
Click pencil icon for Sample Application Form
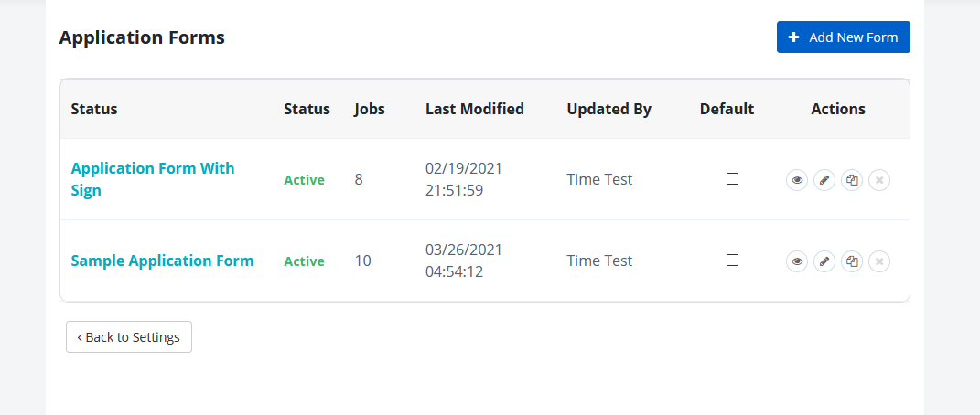click(x=824, y=261)
